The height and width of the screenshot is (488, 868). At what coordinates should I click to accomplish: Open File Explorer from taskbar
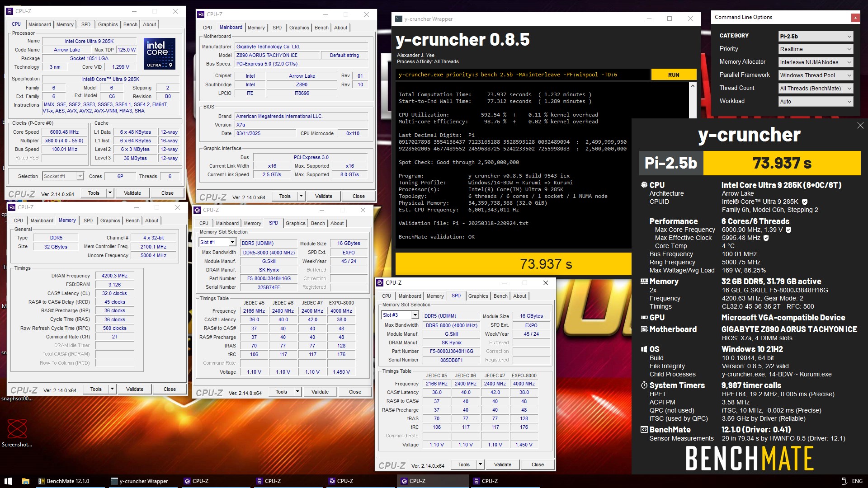point(26,481)
